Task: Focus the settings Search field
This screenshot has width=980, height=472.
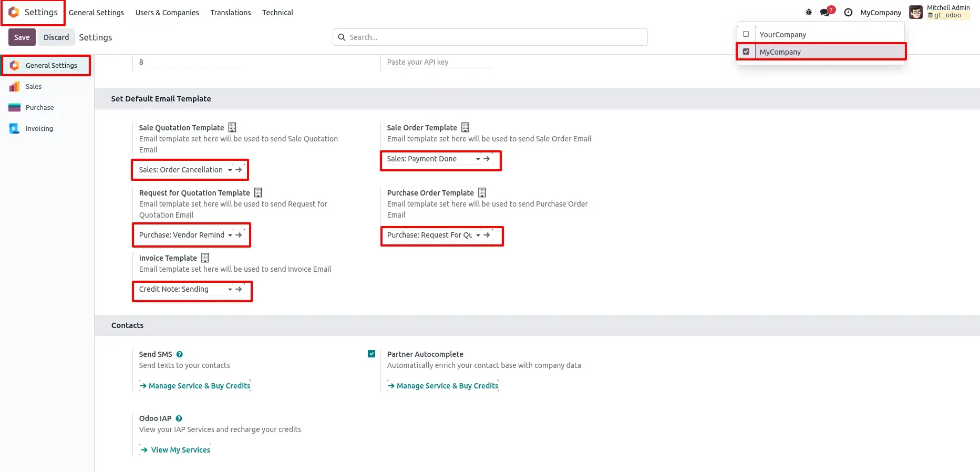Action: 490,37
